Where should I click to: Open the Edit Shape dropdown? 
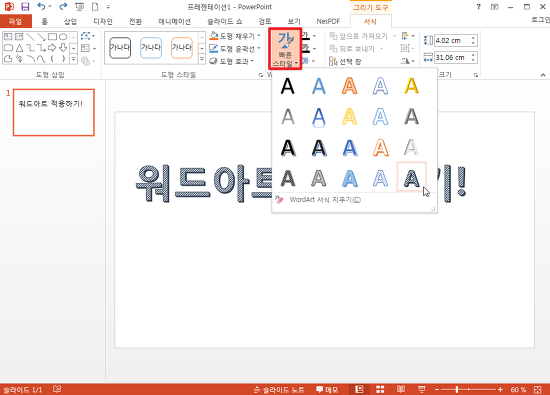[88, 36]
